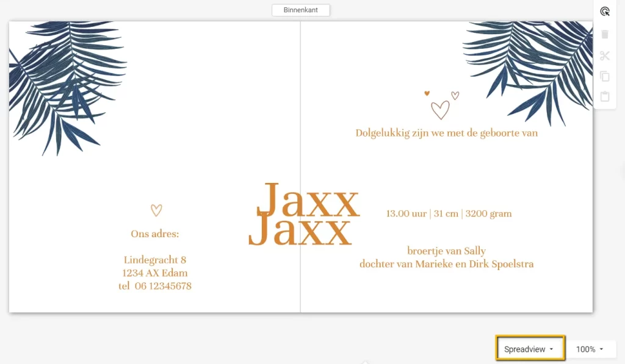The height and width of the screenshot is (364, 625).
Task: Click the small hearts graphic above the greeting
Action: pos(441,105)
